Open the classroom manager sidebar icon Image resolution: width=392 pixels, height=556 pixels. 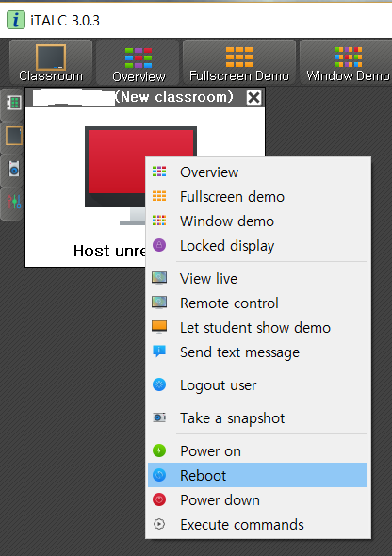pos(14,103)
